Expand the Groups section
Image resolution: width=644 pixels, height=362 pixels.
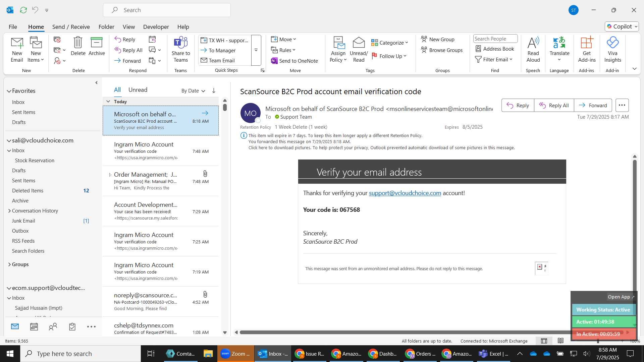(9, 264)
